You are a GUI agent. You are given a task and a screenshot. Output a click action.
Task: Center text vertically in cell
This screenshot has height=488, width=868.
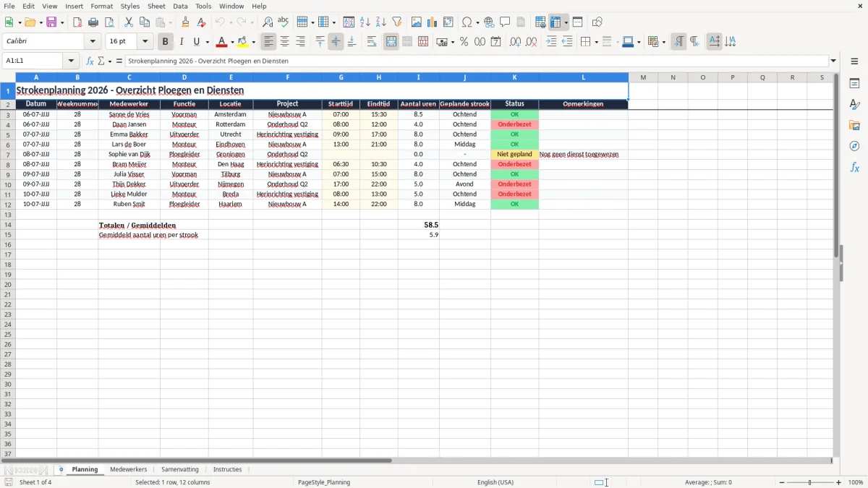tap(336, 42)
